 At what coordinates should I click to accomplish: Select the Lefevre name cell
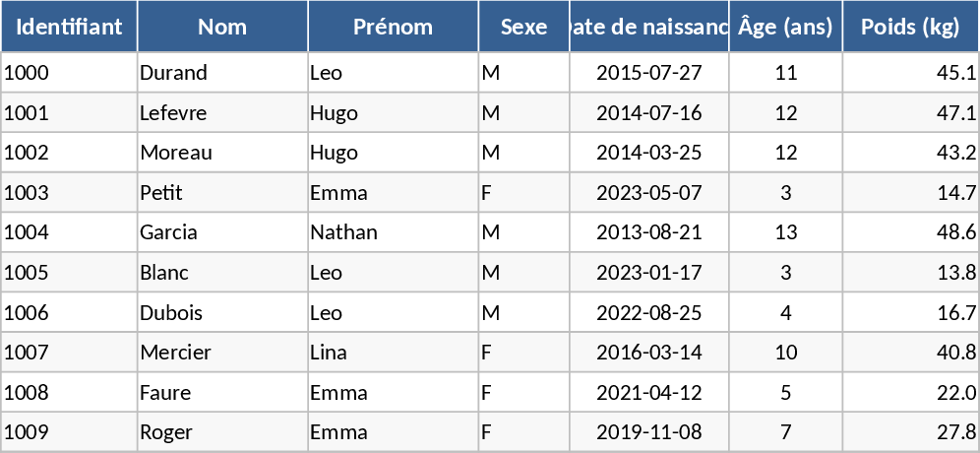point(222,113)
